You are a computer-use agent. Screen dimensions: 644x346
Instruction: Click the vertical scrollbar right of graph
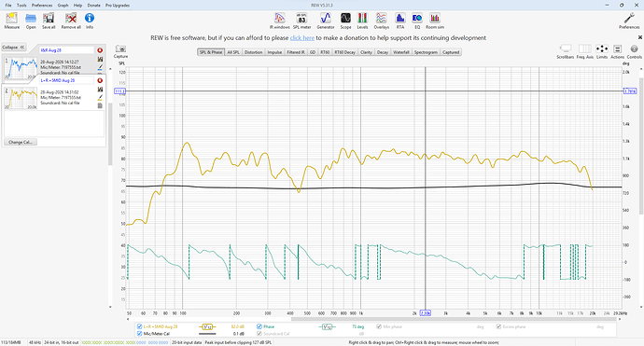pyautogui.click(x=641, y=145)
